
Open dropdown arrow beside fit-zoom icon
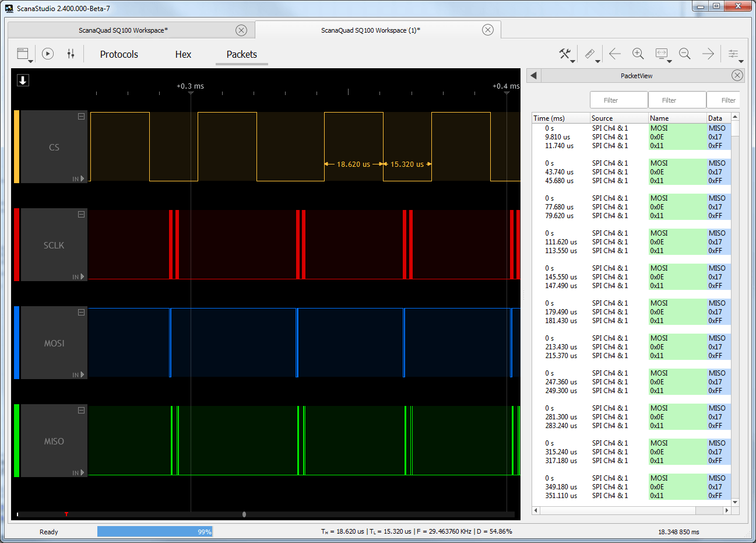pos(670,61)
